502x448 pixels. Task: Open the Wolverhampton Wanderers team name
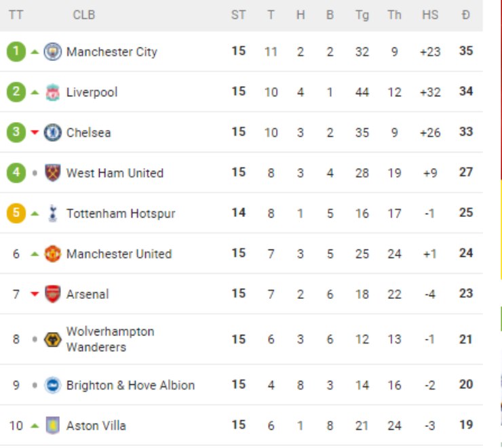[110, 339]
